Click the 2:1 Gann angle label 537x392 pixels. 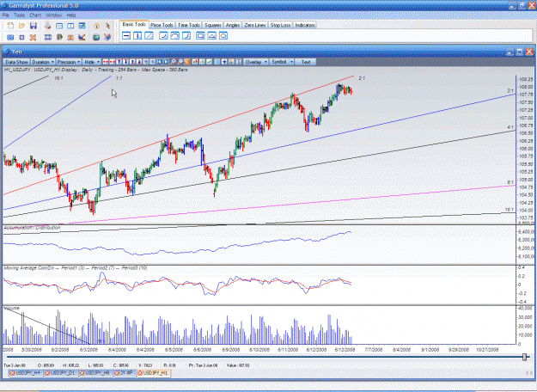[362, 78]
